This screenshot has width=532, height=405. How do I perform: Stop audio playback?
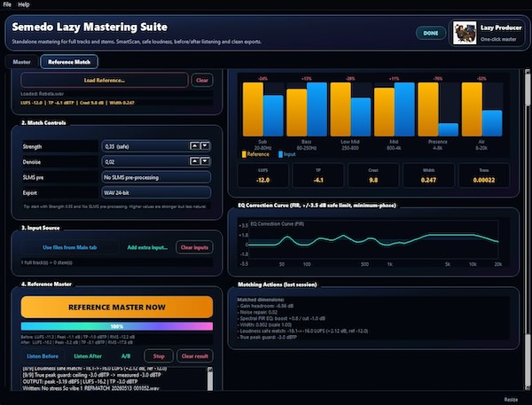point(159,356)
